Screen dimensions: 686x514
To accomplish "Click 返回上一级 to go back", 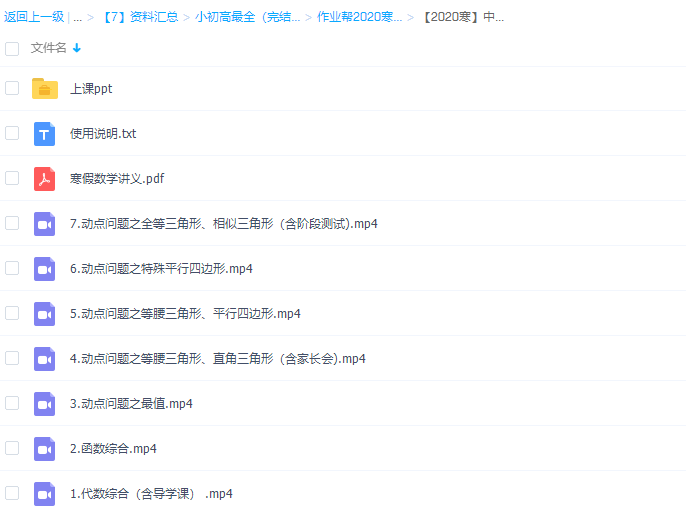I will pyautogui.click(x=33, y=17).
